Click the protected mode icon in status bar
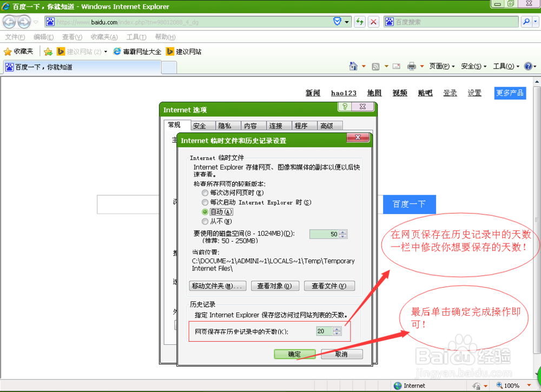This screenshot has width=541, height=392. [477, 386]
